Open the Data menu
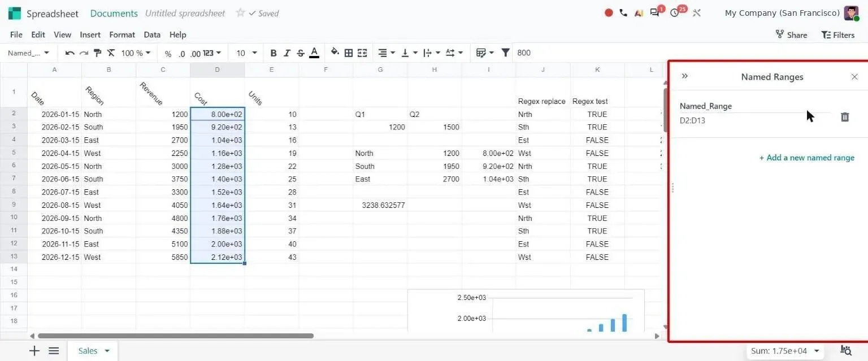Screen dimensions: 868x361 click(152, 34)
